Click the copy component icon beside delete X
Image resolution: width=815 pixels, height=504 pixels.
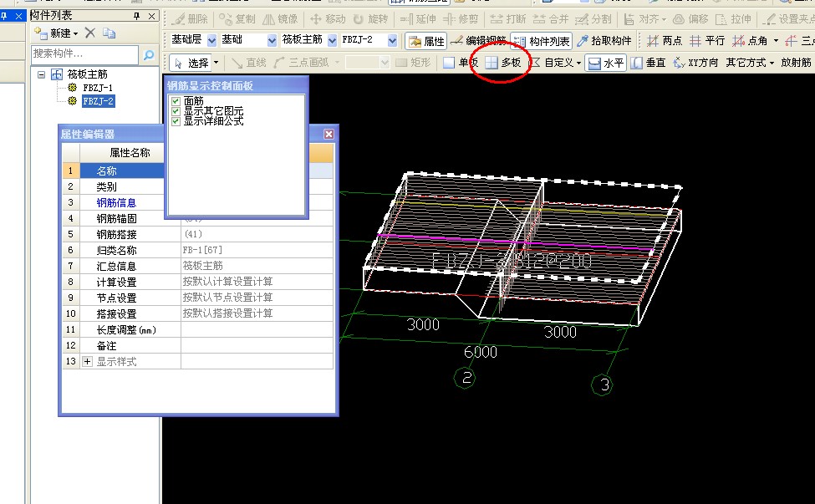pos(109,33)
